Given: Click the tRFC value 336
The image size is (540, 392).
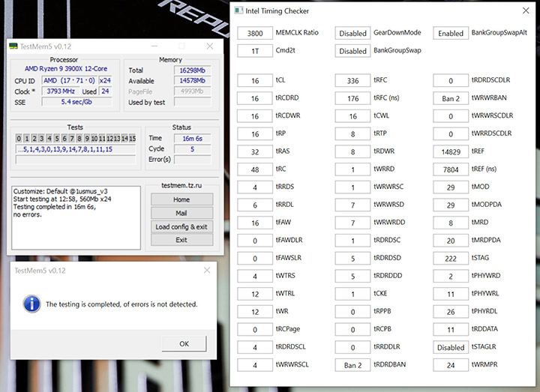Looking at the screenshot, I should (x=352, y=80).
